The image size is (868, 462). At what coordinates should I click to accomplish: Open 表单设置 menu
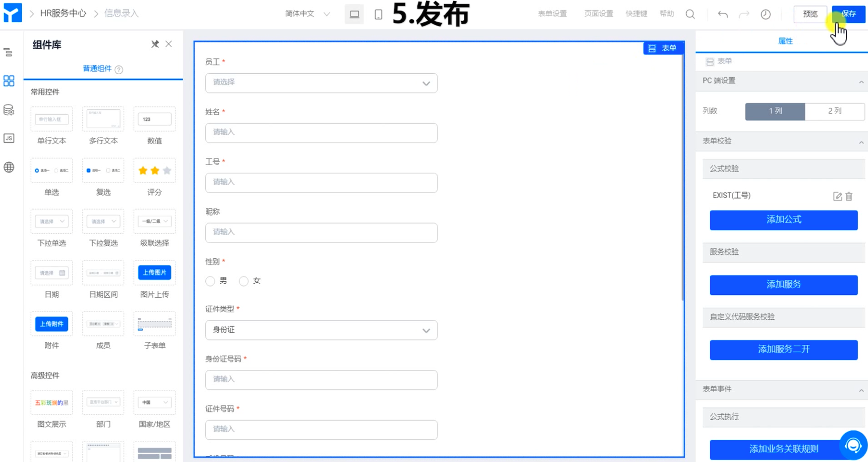pyautogui.click(x=552, y=14)
